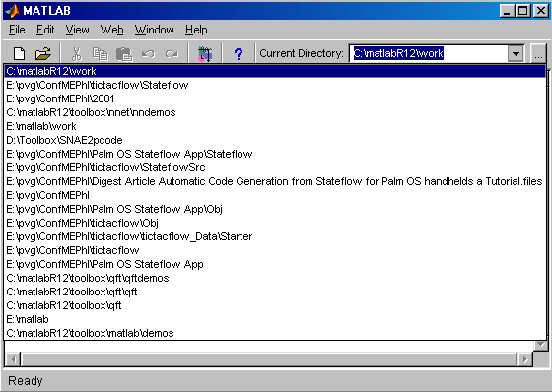This screenshot has height=392, width=552.
Task: Click the Cut scissors icon
Action: (x=77, y=54)
